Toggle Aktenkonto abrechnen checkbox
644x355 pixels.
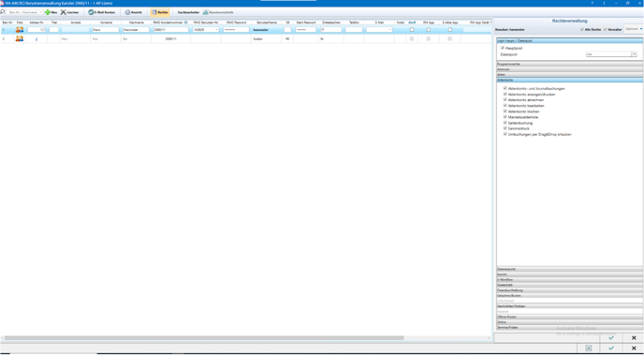point(505,100)
